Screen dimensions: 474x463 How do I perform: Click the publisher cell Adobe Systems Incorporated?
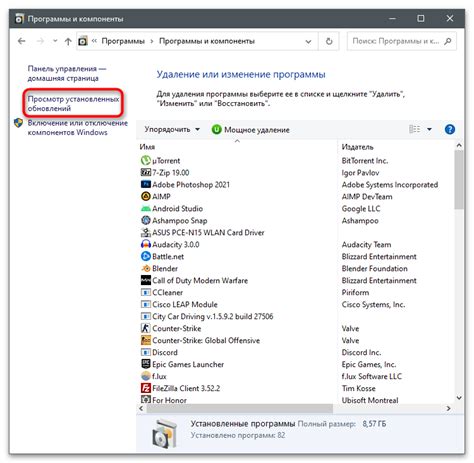pyautogui.click(x=390, y=185)
